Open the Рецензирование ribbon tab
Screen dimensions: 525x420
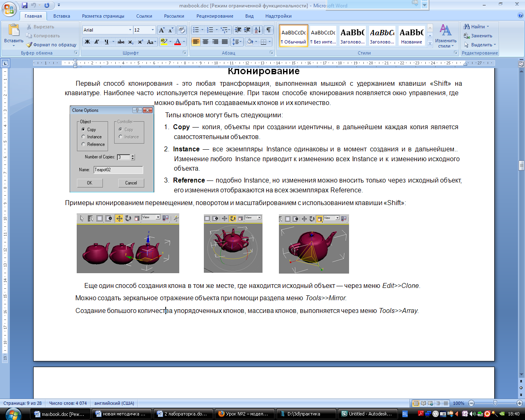(215, 16)
